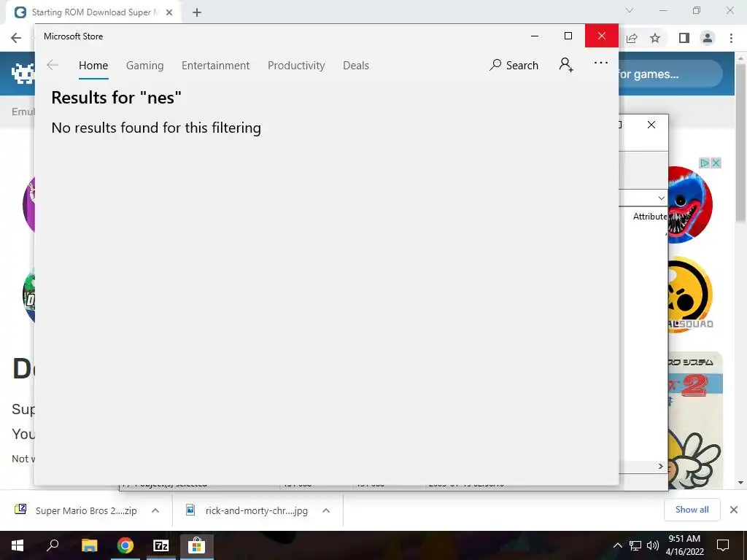The width and height of the screenshot is (747, 560).
Task: Click the Microsoft Store taskbar icon
Action: (x=197, y=545)
